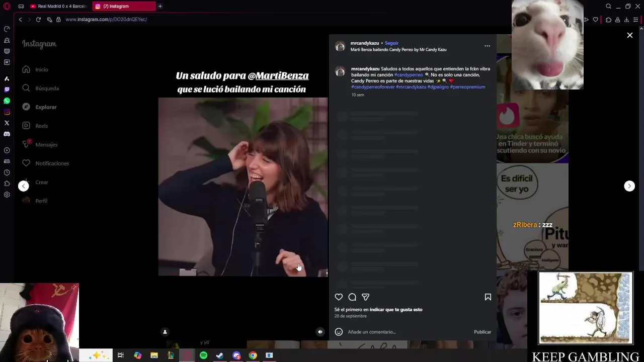Bookmark page with toolbar heart
The width and height of the screenshot is (644, 362).
tap(596, 20)
